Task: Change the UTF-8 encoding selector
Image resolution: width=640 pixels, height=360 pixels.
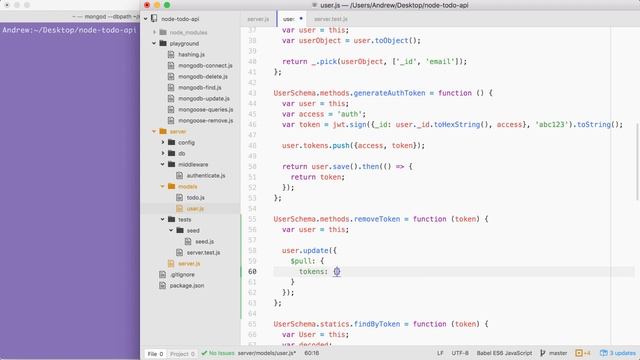Action: 460,353
